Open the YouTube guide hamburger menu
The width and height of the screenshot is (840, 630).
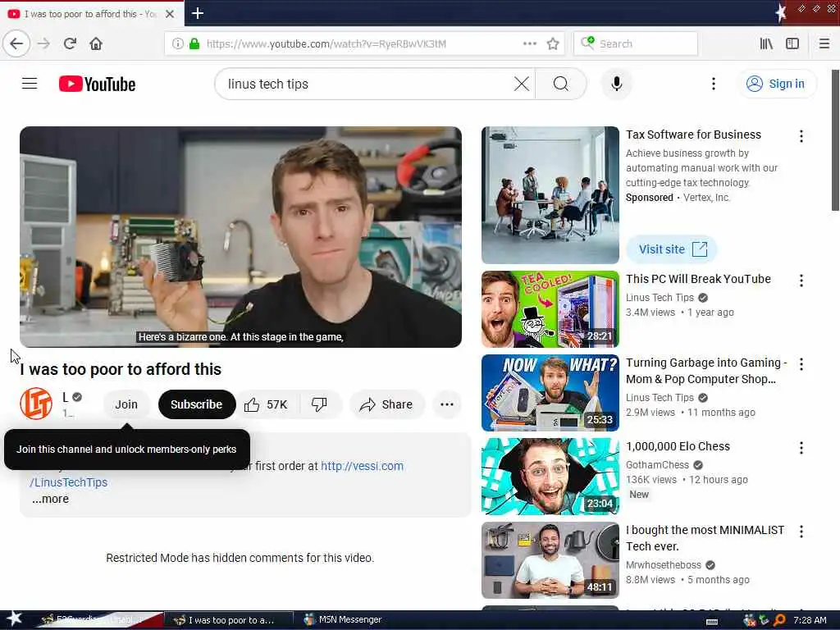point(30,84)
